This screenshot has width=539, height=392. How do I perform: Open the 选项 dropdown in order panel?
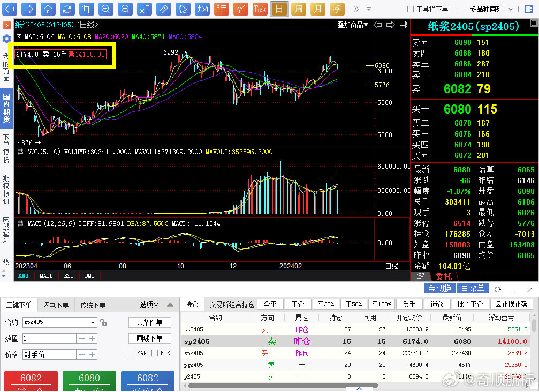click(149, 305)
